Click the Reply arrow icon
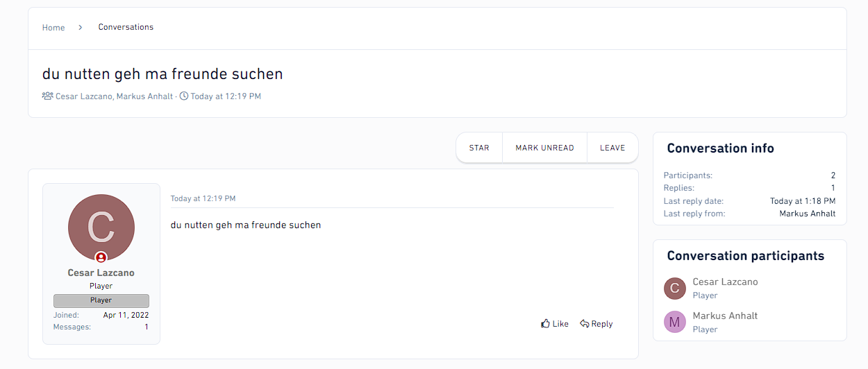This screenshot has height=369, width=868. 585,324
